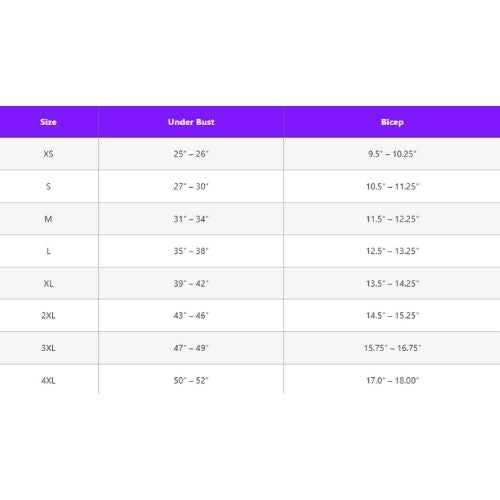Screen dimensions: 500x500
Task: Click the 39" – 42" under bust value
Action: tap(191, 284)
